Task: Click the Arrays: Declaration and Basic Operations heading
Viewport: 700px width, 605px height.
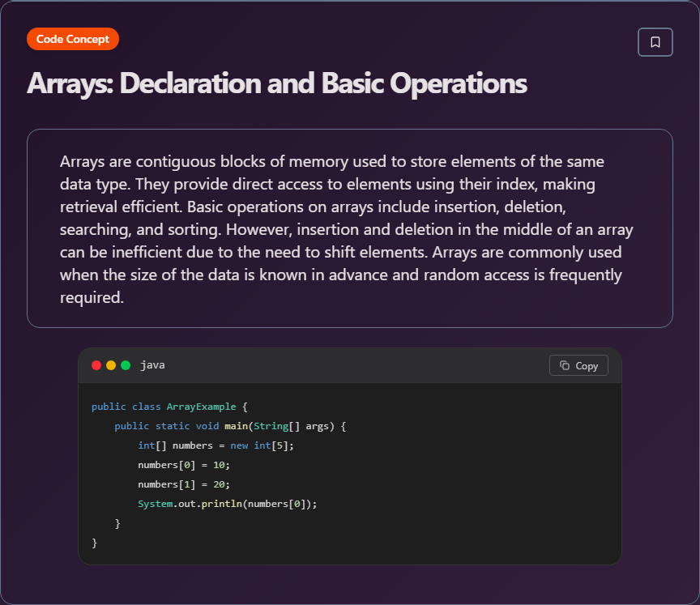Action: point(277,83)
